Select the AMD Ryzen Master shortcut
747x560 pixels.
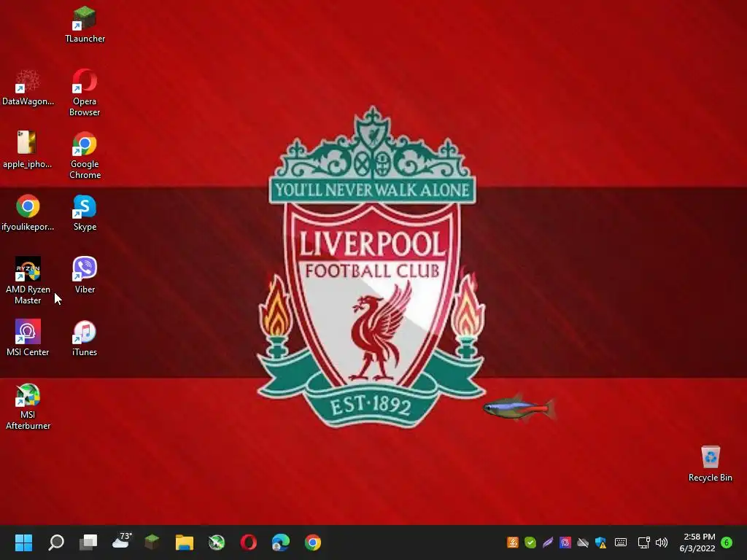click(x=28, y=281)
